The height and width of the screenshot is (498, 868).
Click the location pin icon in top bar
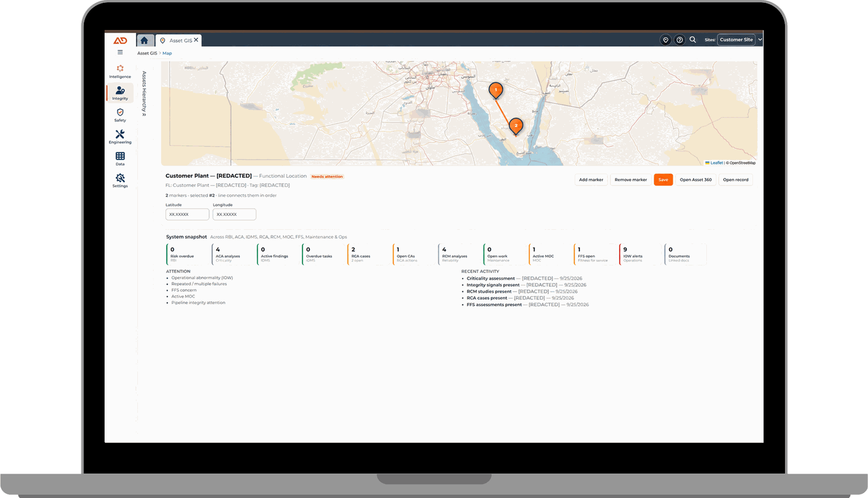665,40
